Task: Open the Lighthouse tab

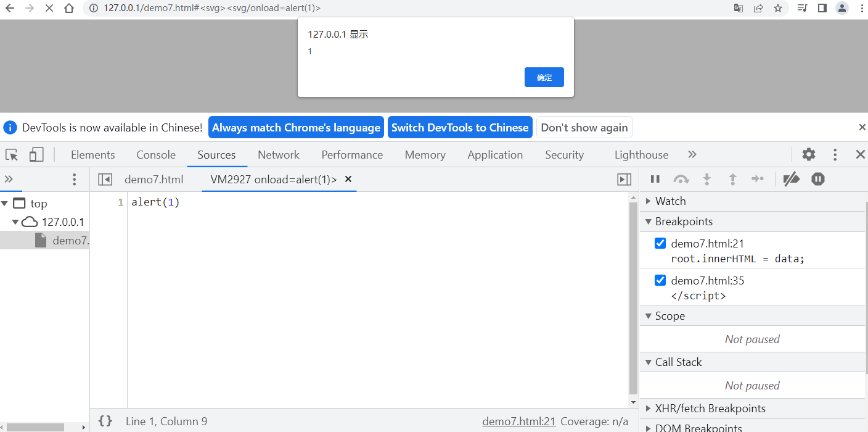Action: 641,155
